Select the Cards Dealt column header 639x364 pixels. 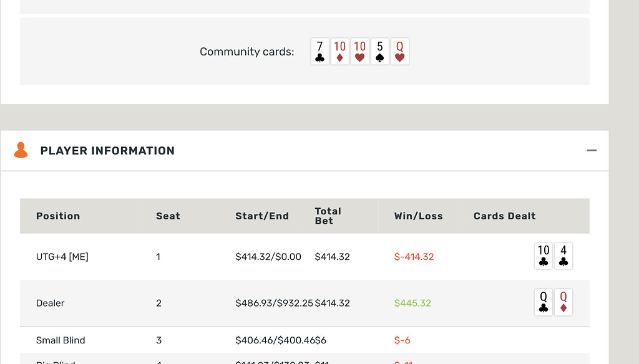pyautogui.click(x=504, y=216)
